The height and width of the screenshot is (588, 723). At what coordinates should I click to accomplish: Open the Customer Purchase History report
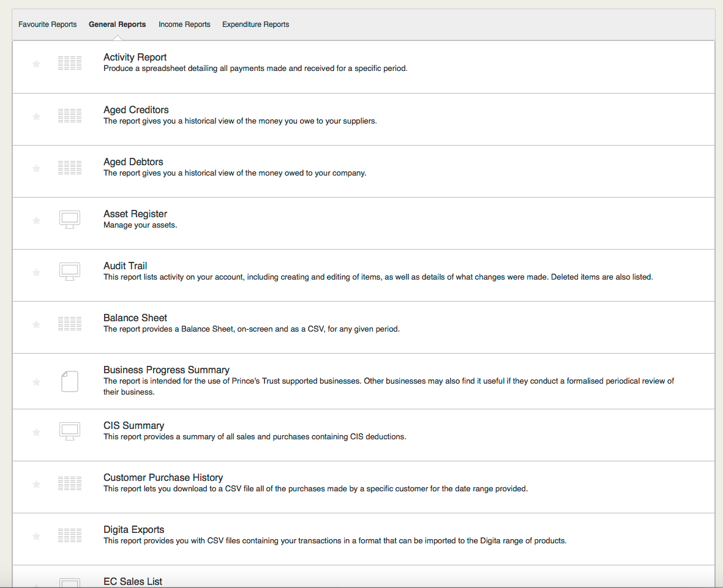point(163,478)
